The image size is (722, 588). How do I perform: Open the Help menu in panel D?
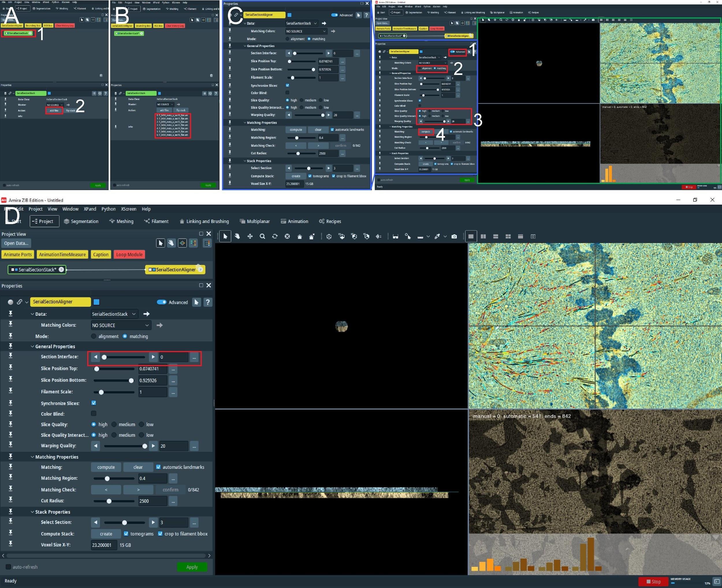(x=146, y=209)
